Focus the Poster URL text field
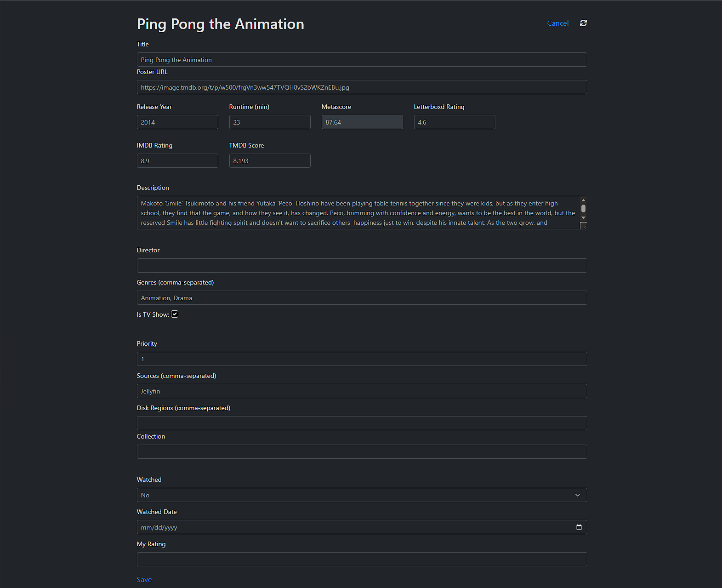 361,87
